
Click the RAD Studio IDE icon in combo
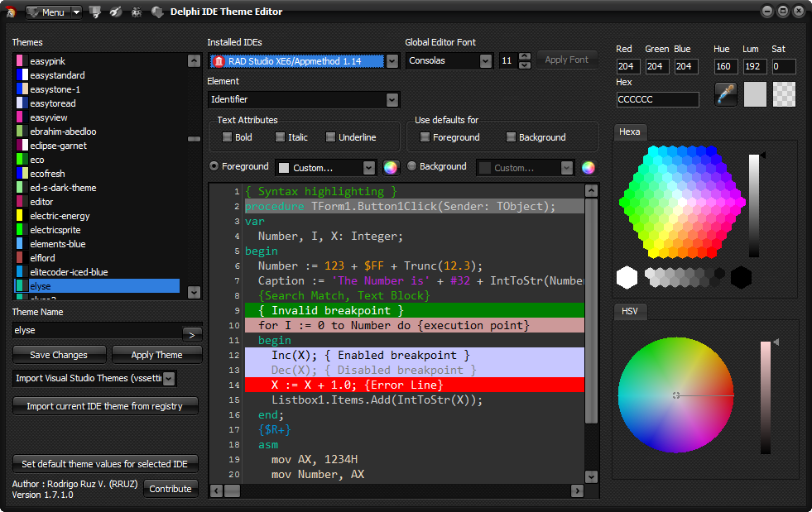(x=219, y=61)
